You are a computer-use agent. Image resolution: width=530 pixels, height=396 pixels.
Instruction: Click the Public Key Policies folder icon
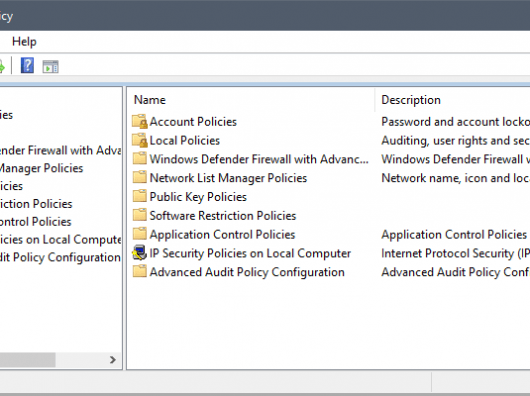pos(139,196)
